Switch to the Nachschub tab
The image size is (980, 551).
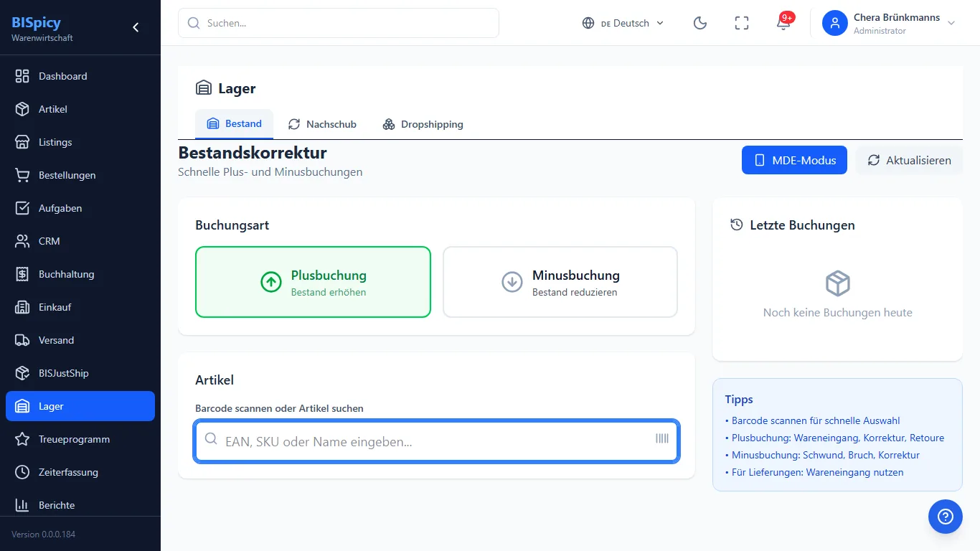tap(322, 124)
